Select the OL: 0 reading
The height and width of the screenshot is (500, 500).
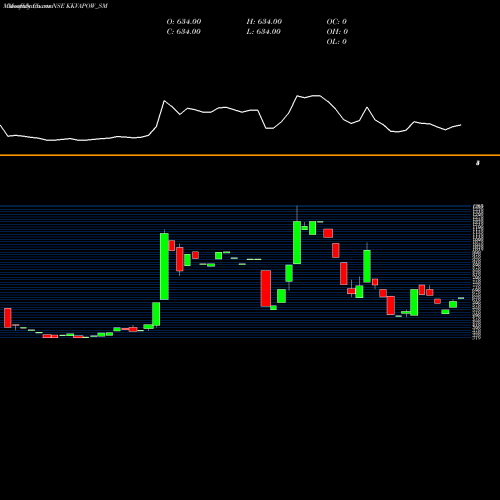click(x=337, y=42)
